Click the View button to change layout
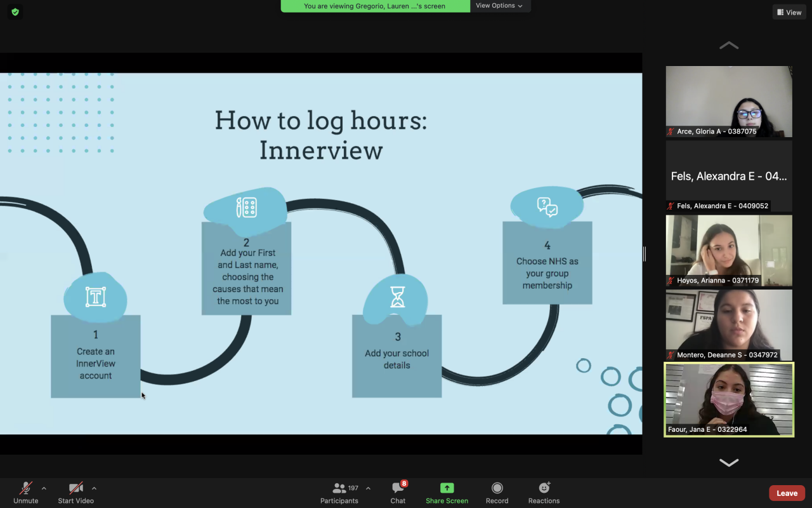This screenshot has height=508, width=812. pyautogui.click(x=789, y=12)
